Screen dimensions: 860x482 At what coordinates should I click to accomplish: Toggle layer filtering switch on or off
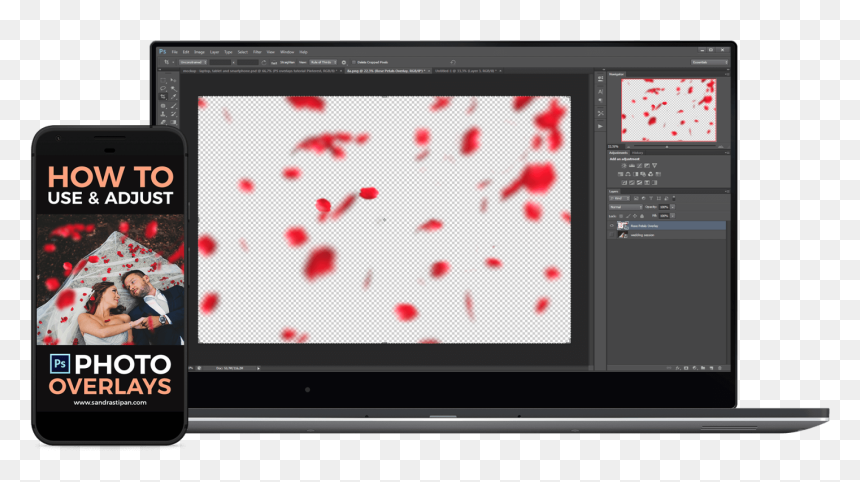(674, 198)
